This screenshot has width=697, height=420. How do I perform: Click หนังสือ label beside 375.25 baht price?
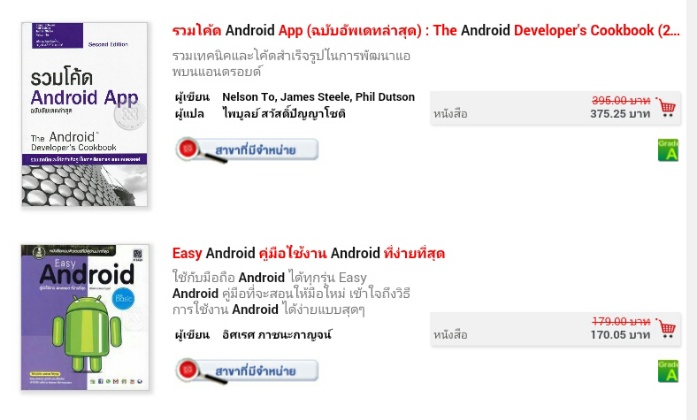(450, 114)
